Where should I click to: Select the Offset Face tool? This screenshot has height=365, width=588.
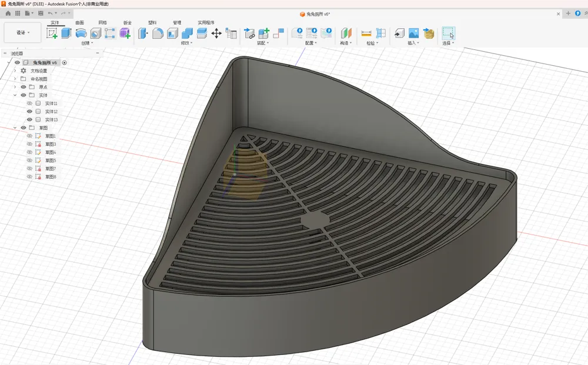point(202,34)
